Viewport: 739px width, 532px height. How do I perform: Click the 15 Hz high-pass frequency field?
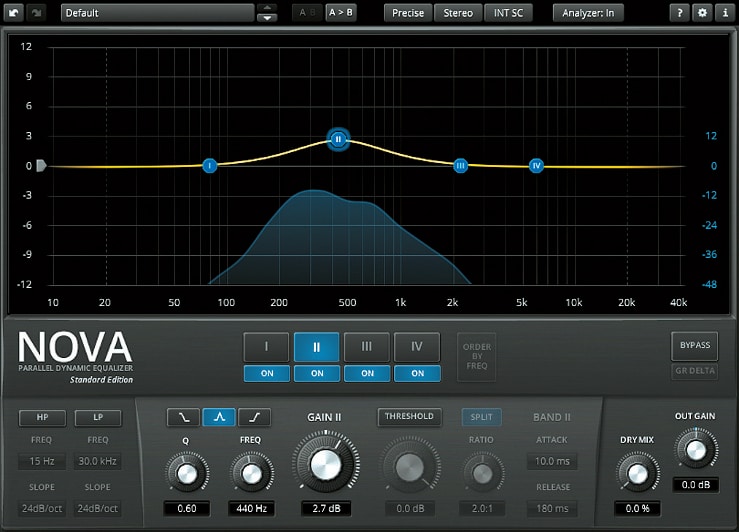(42, 461)
